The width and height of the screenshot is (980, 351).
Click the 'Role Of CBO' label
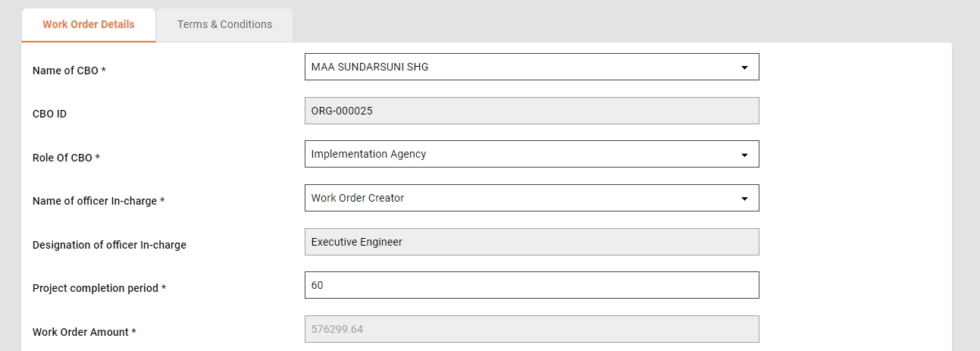(x=62, y=158)
